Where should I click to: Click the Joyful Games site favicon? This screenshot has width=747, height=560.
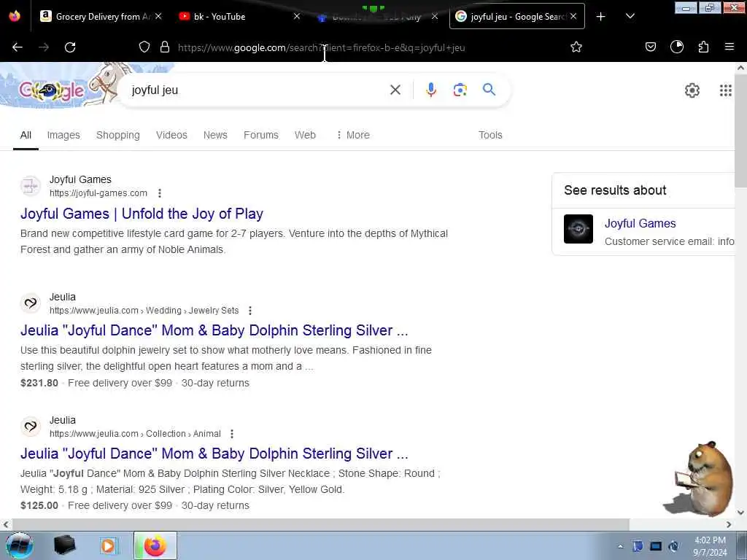(31, 186)
